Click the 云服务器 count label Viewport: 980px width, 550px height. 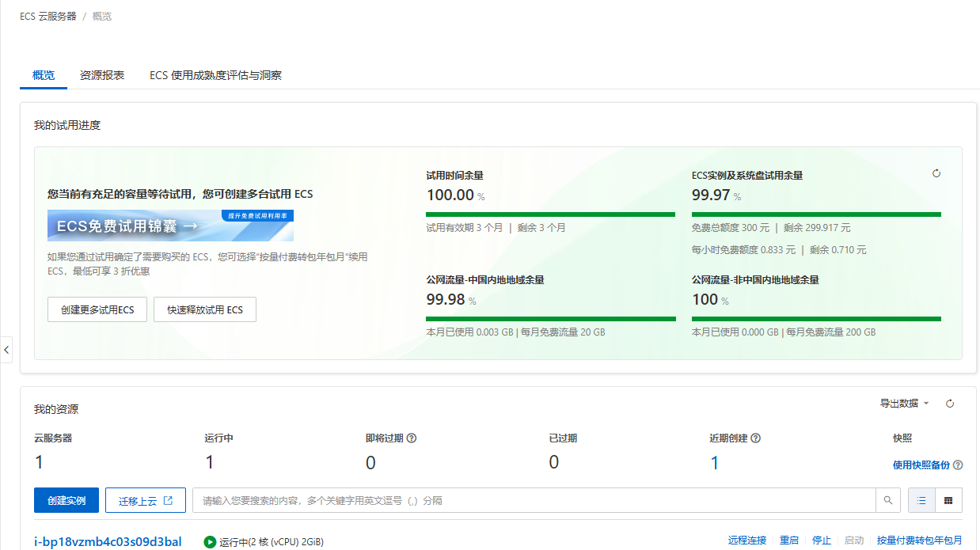(53, 438)
